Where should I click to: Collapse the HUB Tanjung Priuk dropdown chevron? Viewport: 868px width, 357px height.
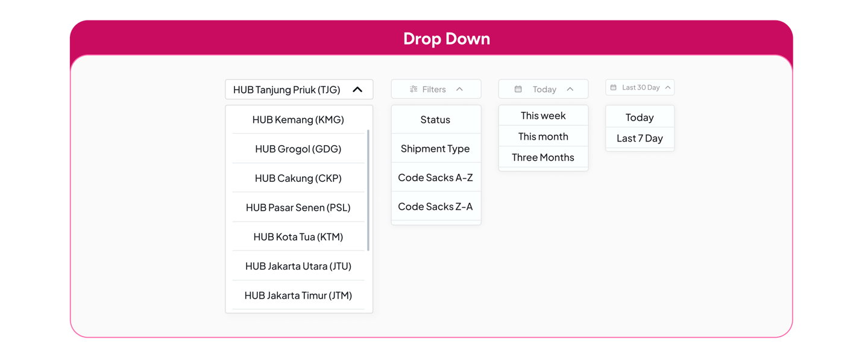(357, 90)
